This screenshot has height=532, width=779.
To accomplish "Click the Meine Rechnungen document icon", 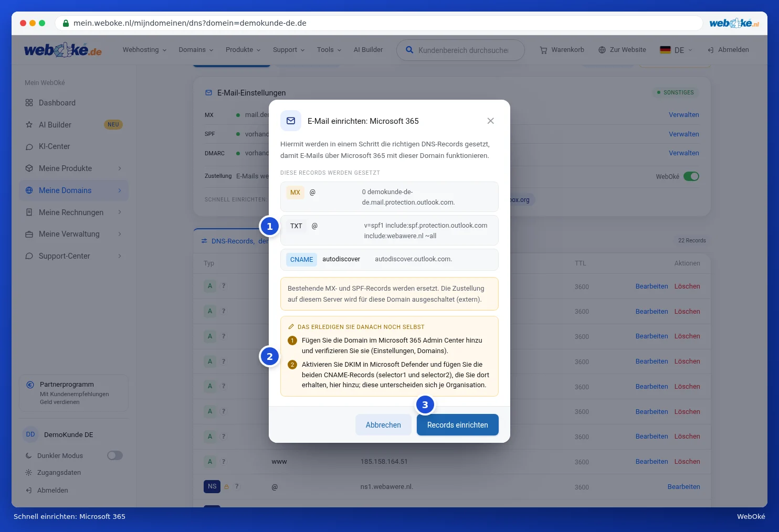I will (x=29, y=212).
